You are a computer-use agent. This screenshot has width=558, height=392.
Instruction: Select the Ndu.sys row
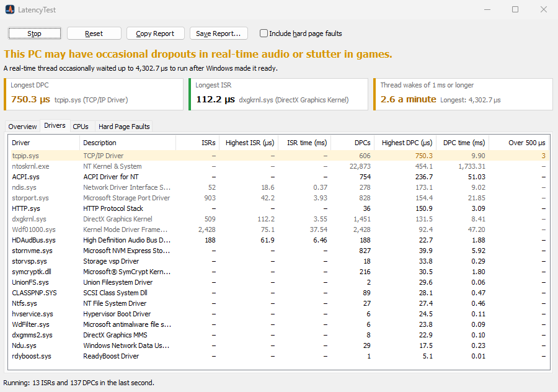[x=278, y=345]
